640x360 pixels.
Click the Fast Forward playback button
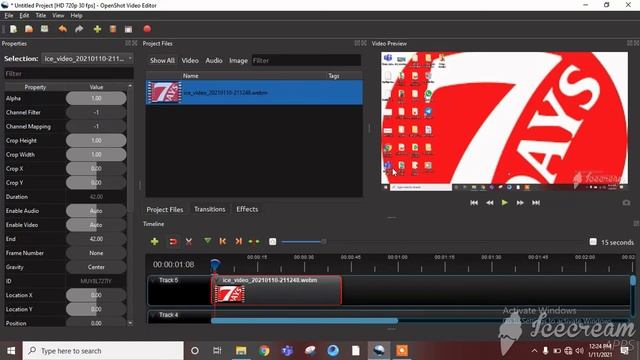pyautogui.click(x=520, y=202)
